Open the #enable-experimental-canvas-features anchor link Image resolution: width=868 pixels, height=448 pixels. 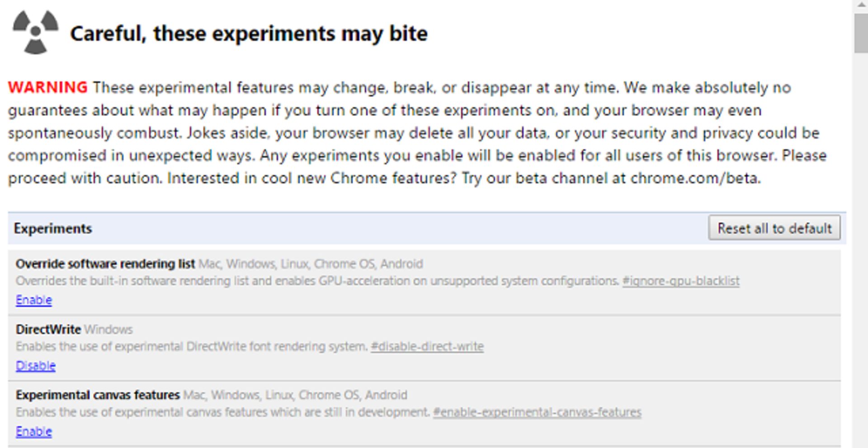click(537, 412)
